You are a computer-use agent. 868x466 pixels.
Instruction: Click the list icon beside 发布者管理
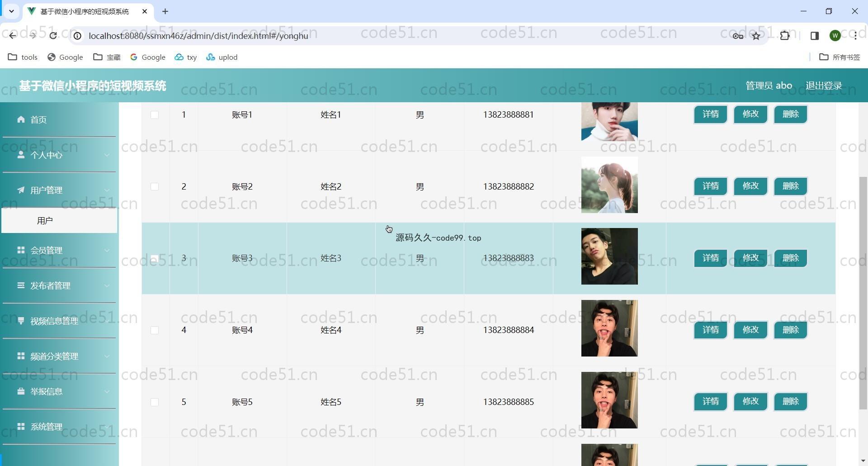coord(21,285)
